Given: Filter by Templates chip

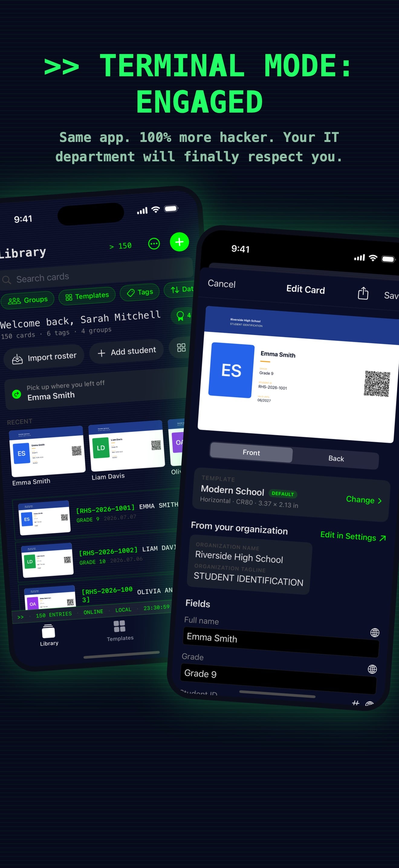Looking at the screenshot, I should 87,296.
